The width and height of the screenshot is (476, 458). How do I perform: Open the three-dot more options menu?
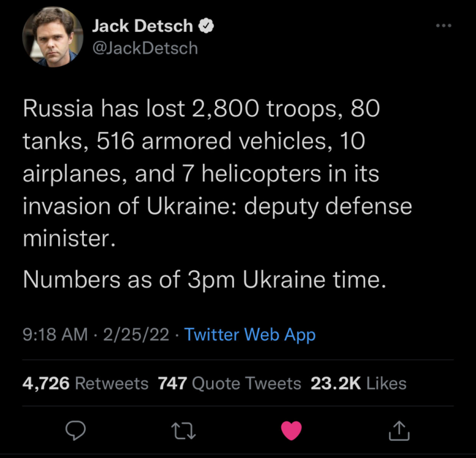[x=444, y=26]
